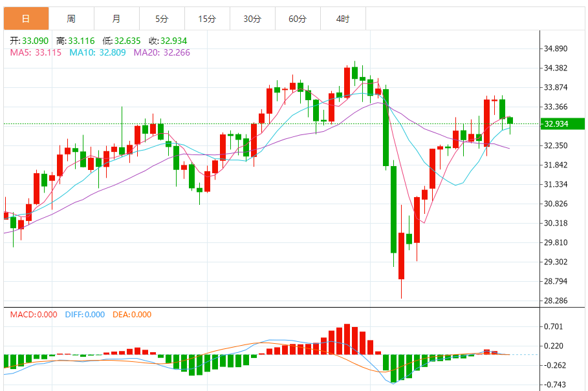The width and height of the screenshot is (588, 391).
Task: Click the 28.794 price axis label
Action: click(556, 281)
